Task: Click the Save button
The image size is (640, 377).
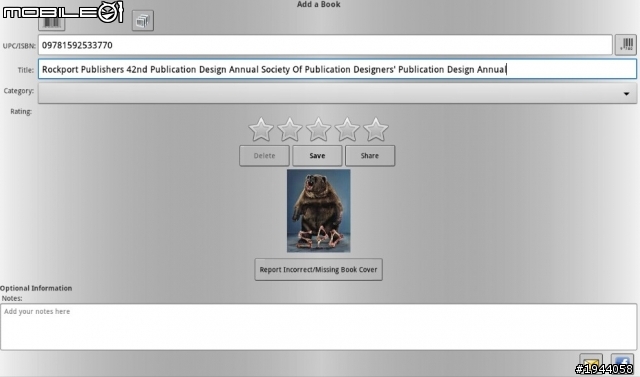Action: point(317,156)
